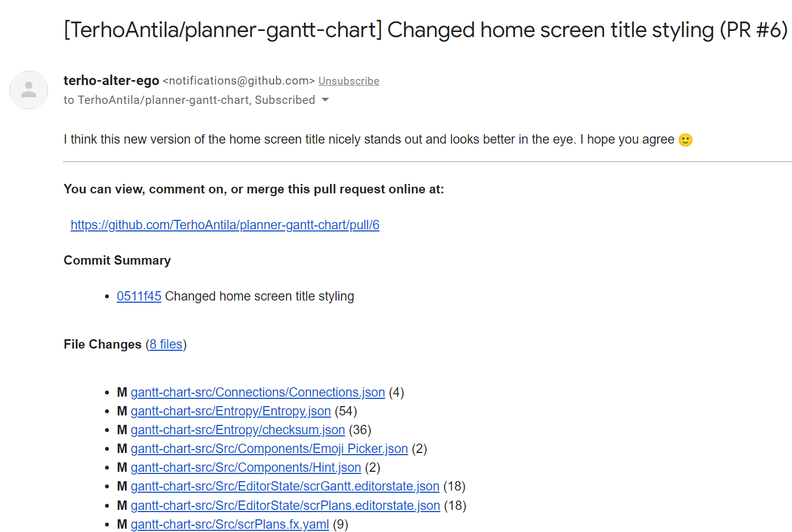The image size is (792, 532).
Task: Click the notifications@github.com email address
Action: coord(239,81)
